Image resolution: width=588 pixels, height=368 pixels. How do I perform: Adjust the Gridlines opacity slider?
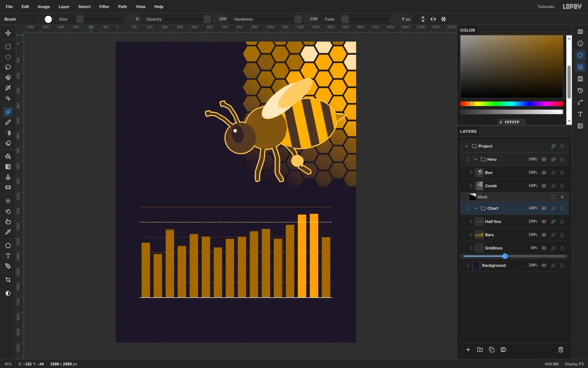point(514,256)
